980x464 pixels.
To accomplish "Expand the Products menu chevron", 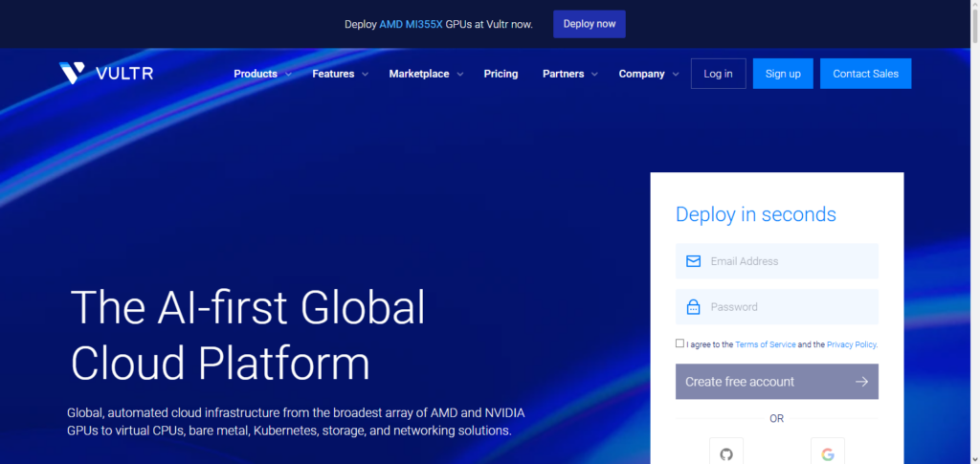I will click(288, 75).
